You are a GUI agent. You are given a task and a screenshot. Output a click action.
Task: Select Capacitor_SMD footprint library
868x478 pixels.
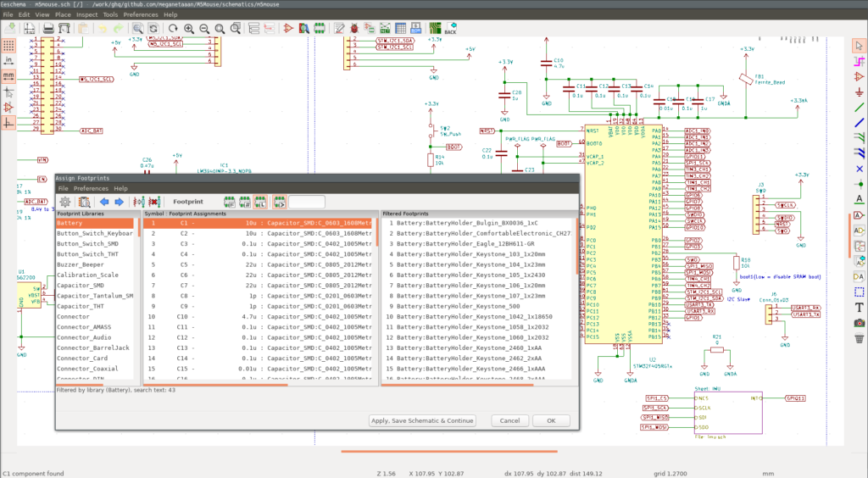pos(95,286)
